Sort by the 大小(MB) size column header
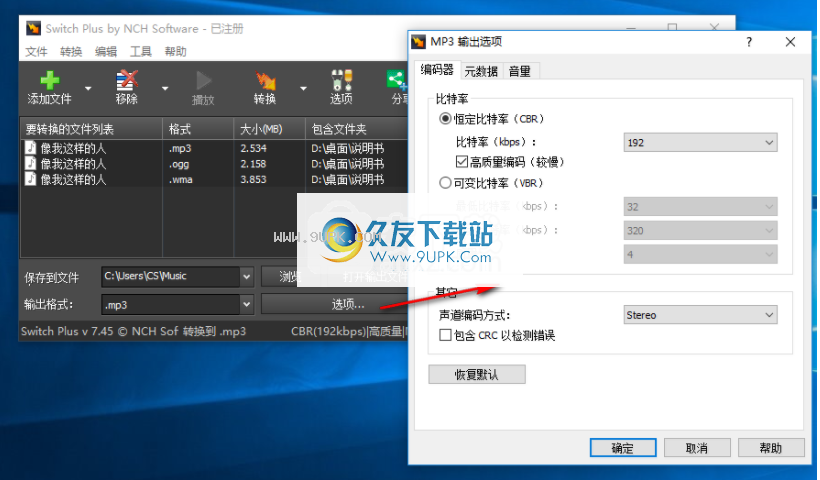Image resolution: width=820 pixels, height=480 pixels. tap(269, 129)
